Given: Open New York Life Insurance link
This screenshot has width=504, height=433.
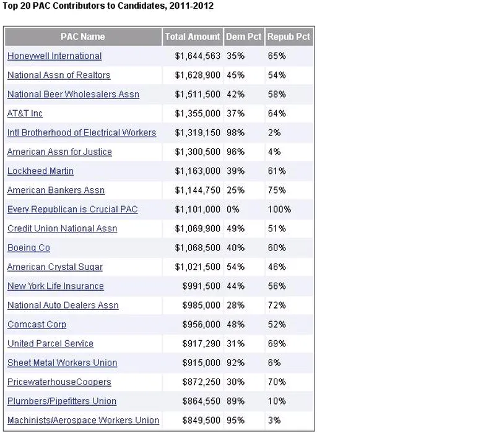Looking at the screenshot, I should click(56, 286).
